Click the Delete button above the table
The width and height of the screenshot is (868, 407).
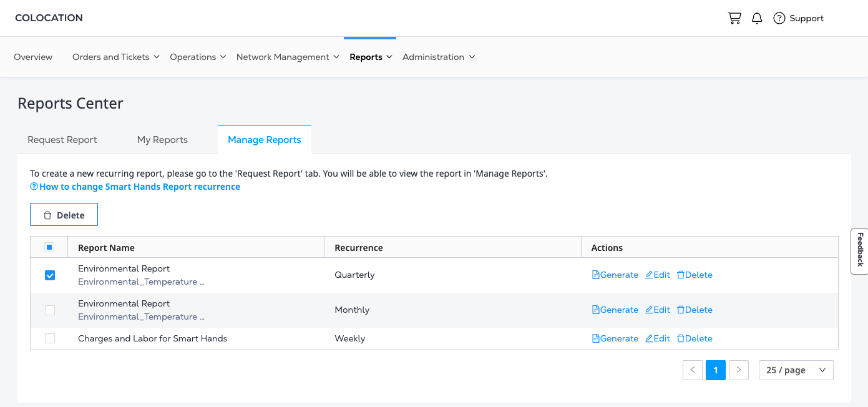64,215
